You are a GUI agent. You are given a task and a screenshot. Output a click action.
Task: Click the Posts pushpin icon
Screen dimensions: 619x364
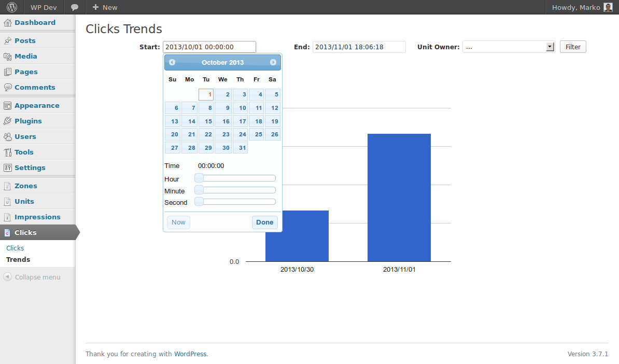[7, 40]
